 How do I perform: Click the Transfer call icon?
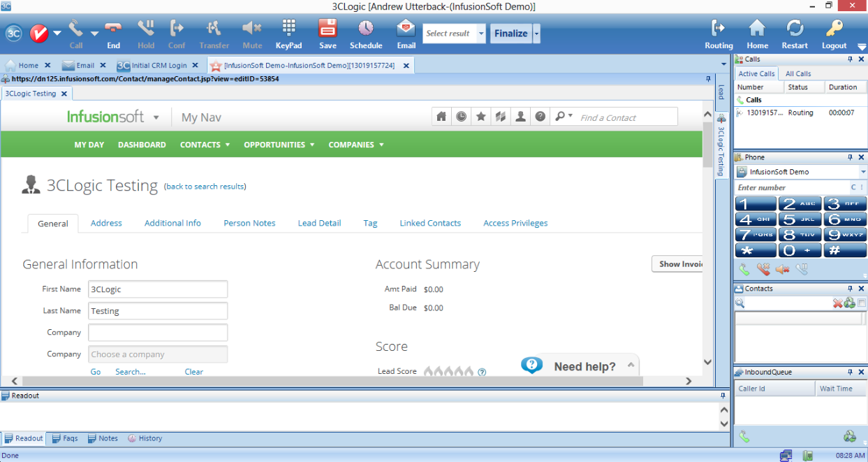click(x=214, y=29)
